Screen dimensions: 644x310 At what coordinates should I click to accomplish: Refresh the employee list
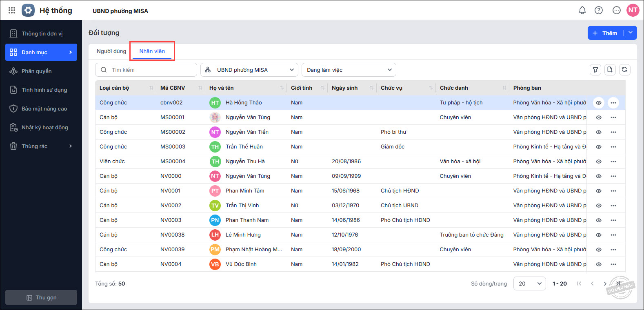pyautogui.click(x=624, y=70)
